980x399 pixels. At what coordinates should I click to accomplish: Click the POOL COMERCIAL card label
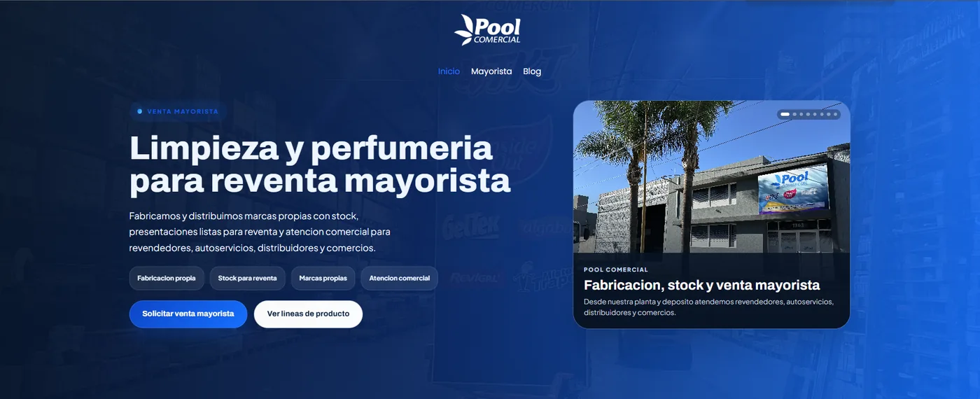coord(616,269)
